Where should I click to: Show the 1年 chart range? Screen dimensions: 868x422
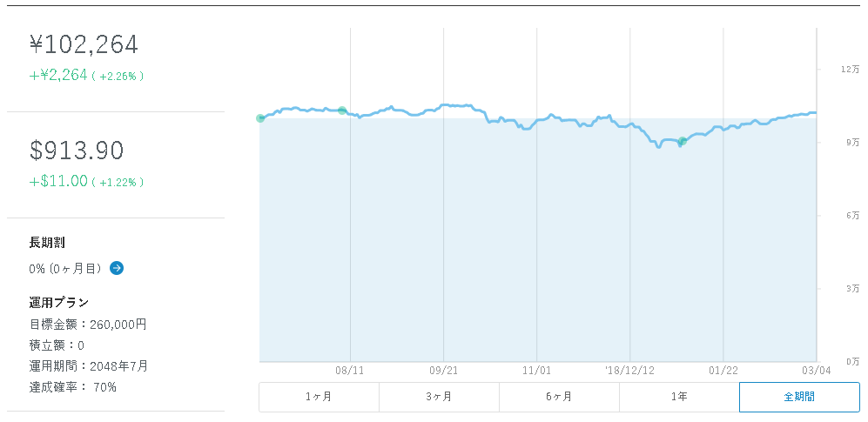[x=679, y=397]
